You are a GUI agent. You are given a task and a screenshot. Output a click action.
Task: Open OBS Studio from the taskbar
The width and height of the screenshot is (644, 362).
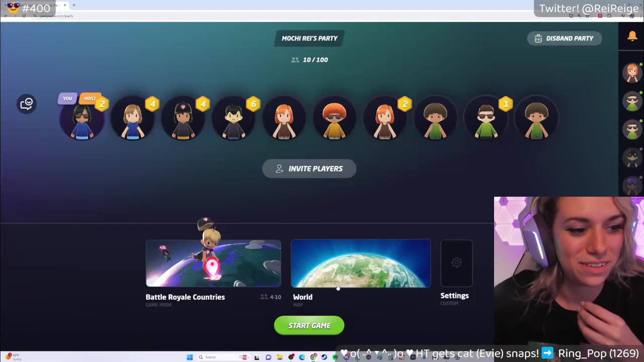[x=291, y=357]
